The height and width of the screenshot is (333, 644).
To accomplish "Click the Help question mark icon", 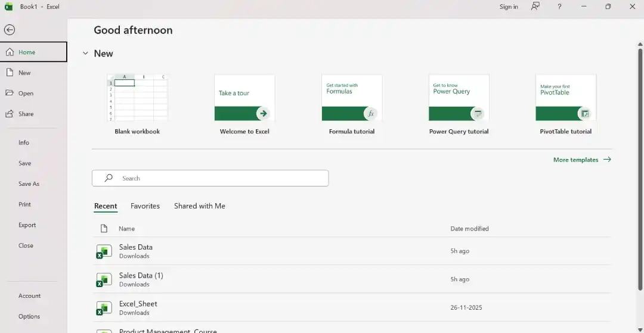I will 559,7.
